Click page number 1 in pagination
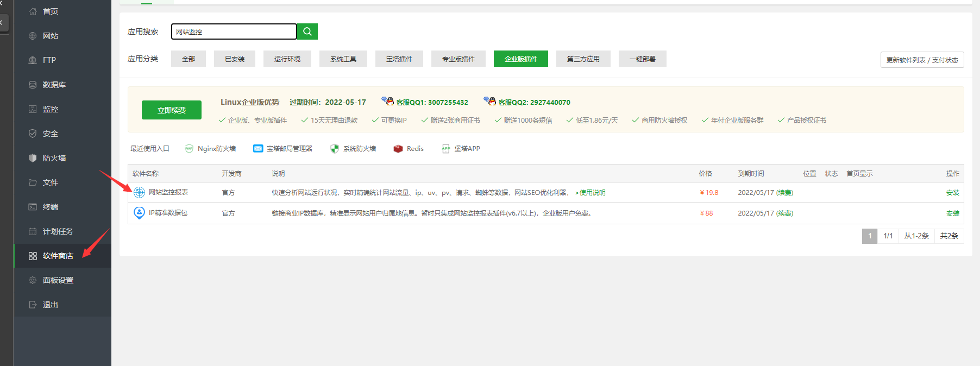Viewport: 980px width, 366px height. coord(870,236)
